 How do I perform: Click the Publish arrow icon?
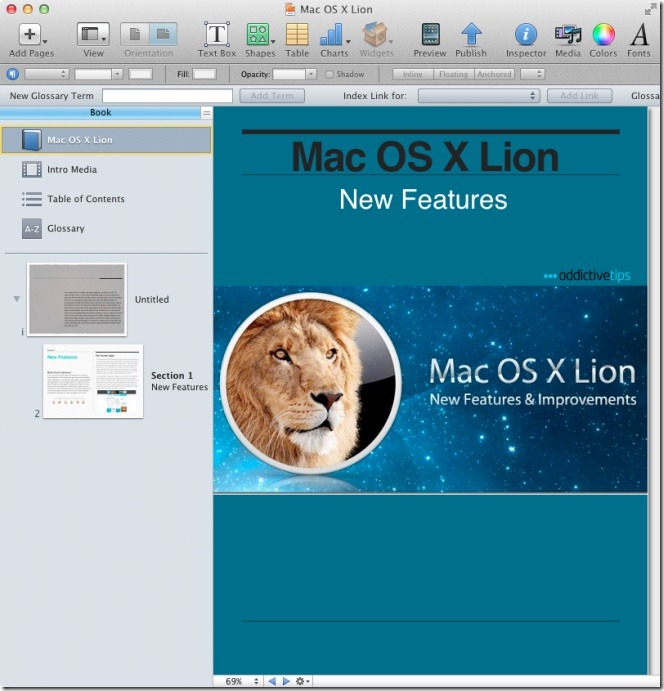[x=471, y=34]
